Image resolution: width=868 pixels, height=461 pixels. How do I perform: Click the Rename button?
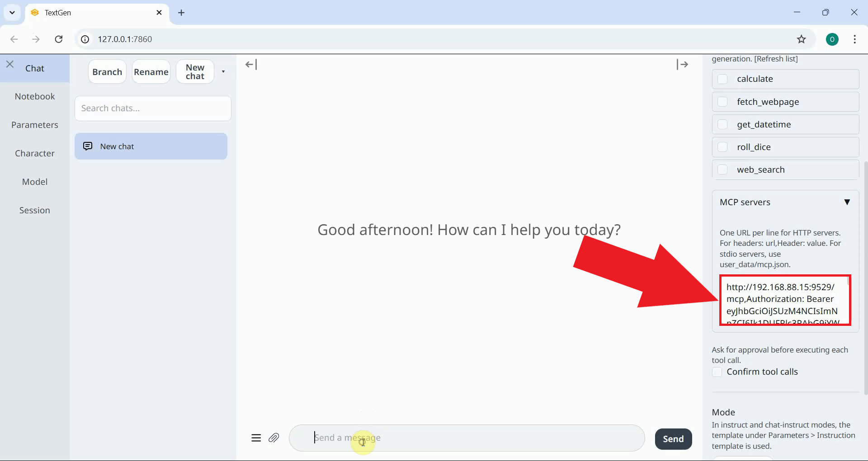(x=151, y=72)
